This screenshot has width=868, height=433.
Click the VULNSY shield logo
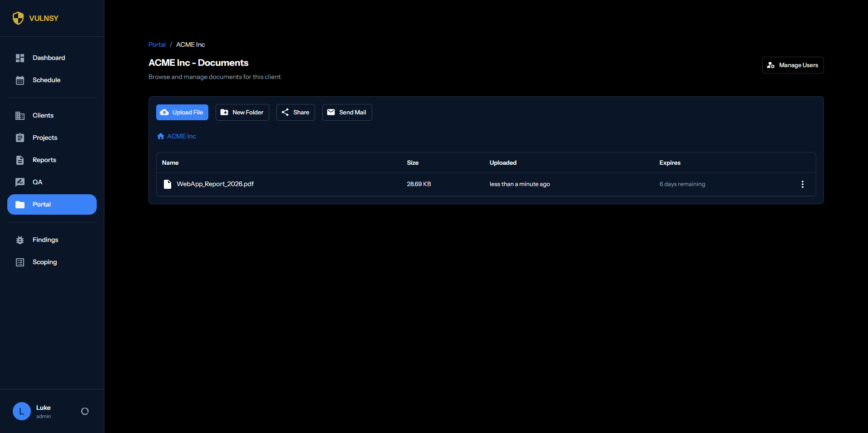pyautogui.click(x=18, y=18)
